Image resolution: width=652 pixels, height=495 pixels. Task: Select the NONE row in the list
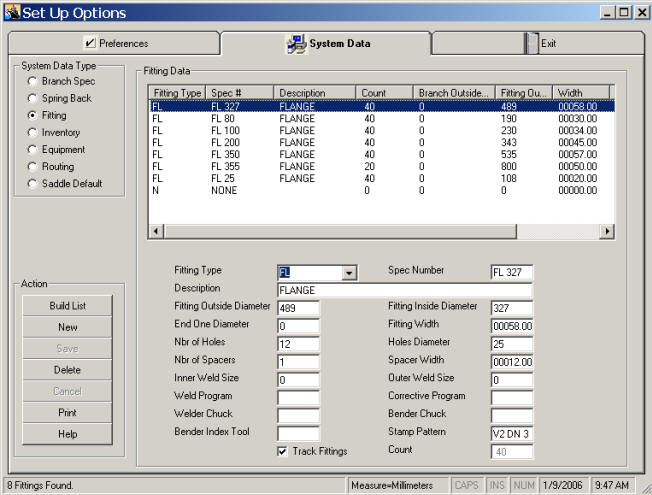382,191
